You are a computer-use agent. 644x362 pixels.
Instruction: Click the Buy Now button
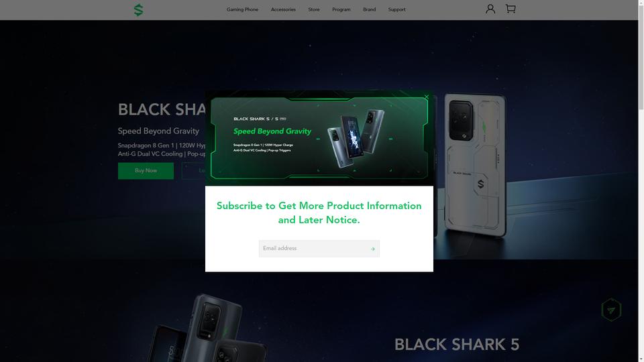(146, 171)
